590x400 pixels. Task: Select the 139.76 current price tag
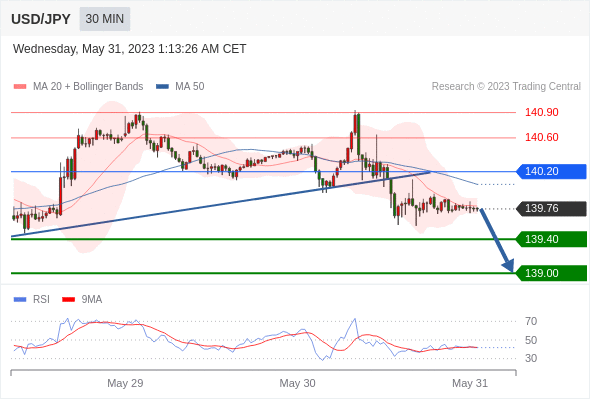pos(551,208)
